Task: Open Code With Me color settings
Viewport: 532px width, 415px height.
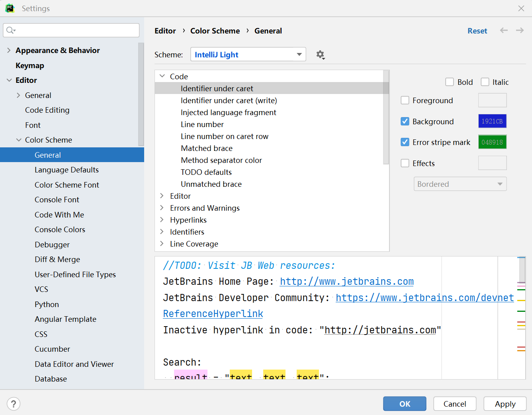Action: [x=59, y=215]
